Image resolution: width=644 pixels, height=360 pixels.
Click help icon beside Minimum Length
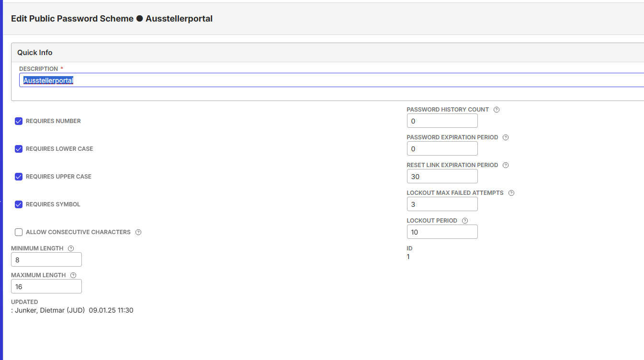(x=71, y=248)
